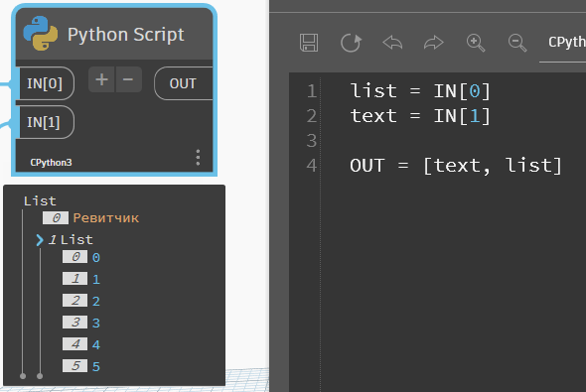Image resolution: width=586 pixels, height=392 pixels.
Task: Select value 4 at index 4 in the nested list
Action: pos(96,345)
